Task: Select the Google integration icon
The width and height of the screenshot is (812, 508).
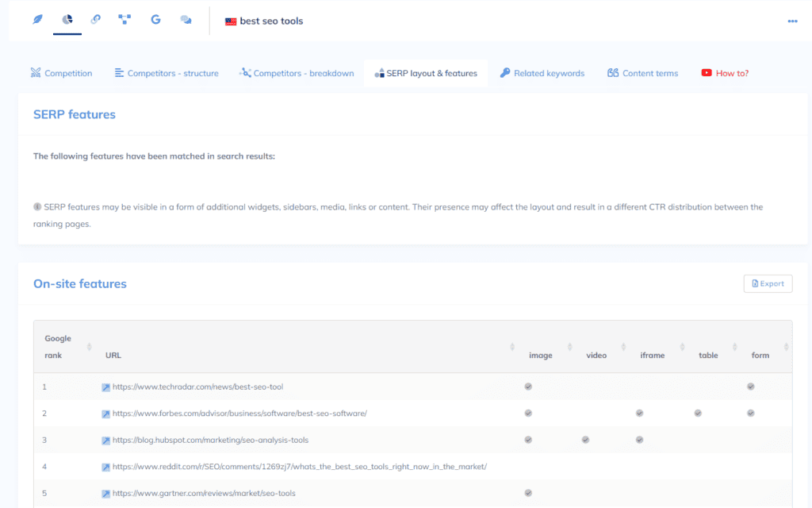Action: (155, 19)
